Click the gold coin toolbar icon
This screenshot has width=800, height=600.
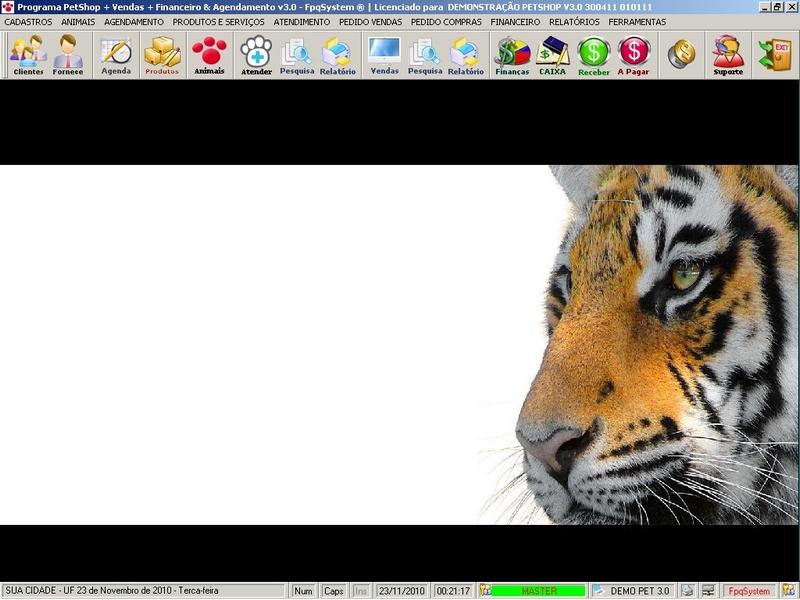(682, 54)
